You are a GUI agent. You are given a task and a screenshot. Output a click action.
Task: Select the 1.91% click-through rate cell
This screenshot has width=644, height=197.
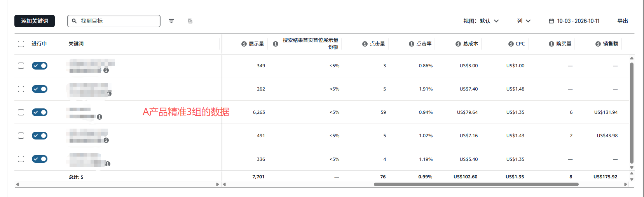pyautogui.click(x=426, y=89)
